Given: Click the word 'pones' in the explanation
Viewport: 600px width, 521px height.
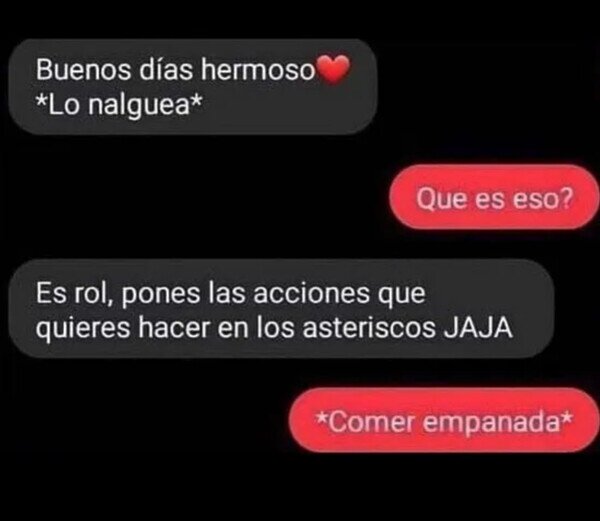Looking at the screenshot, I should [161, 295].
